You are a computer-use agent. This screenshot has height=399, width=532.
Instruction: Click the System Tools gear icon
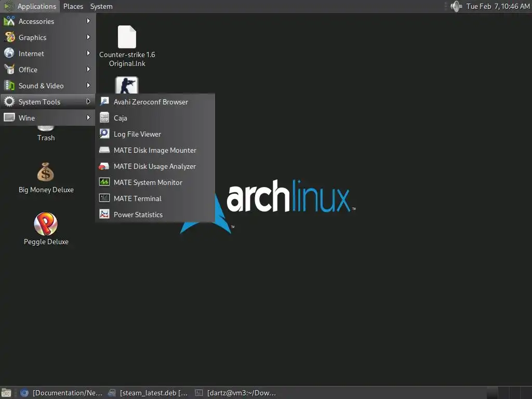coord(9,101)
